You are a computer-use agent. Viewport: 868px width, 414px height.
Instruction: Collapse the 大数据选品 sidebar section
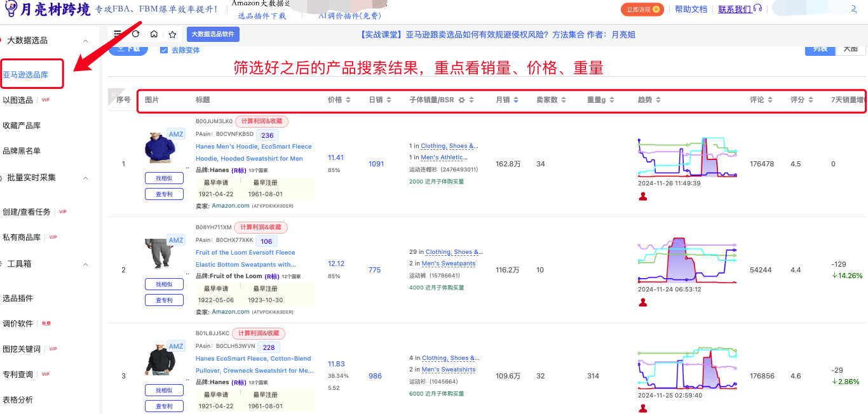point(86,40)
